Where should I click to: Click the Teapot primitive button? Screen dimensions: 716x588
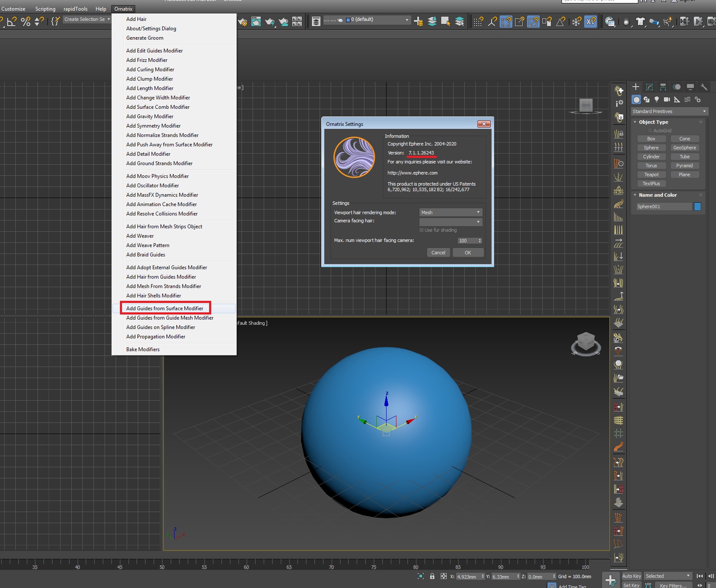coord(651,175)
